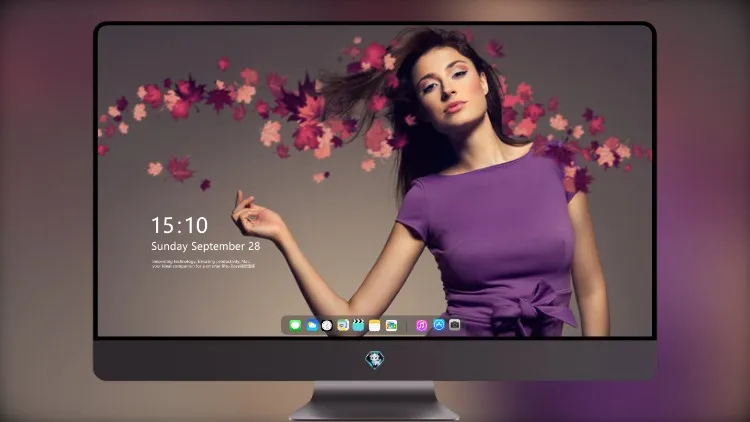Image resolution: width=750 pixels, height=422 pixels.
Task: Launch the Maps icon in the dock
Action: click(x=343, y=326)
